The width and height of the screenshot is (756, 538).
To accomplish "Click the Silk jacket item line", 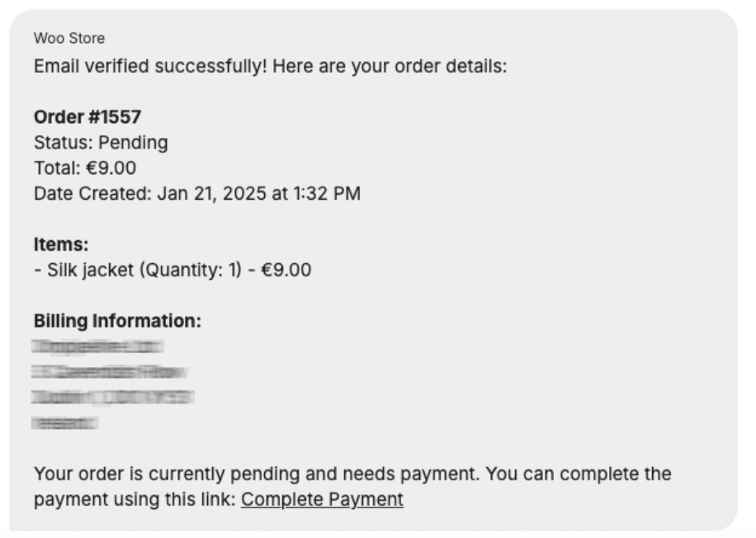I will pos(172,270).
